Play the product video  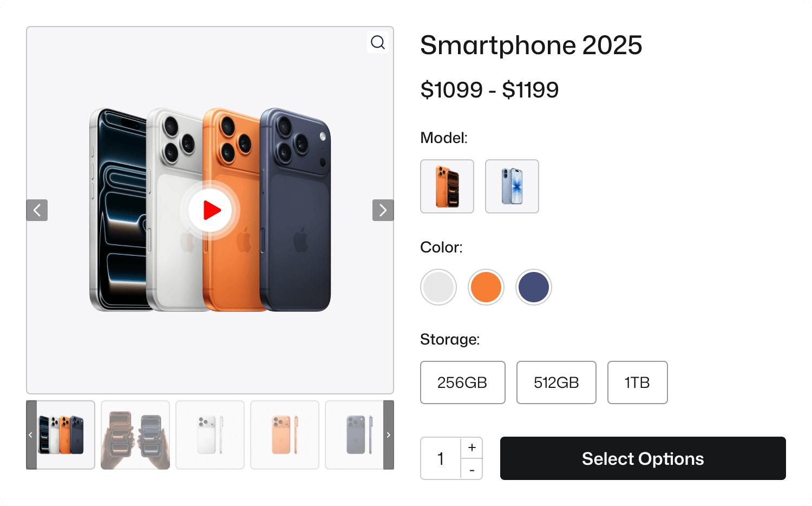point(209,211)
